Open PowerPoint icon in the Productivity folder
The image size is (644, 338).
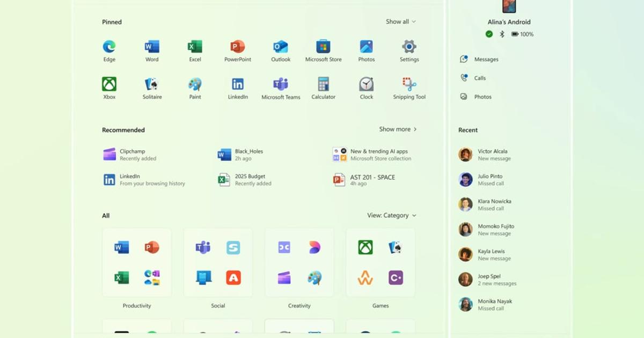point(152,247)
